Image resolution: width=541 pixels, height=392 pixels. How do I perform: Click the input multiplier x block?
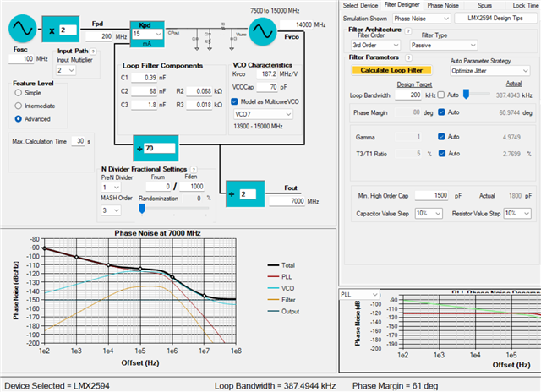pyautogui.click(x=61, y=30)
